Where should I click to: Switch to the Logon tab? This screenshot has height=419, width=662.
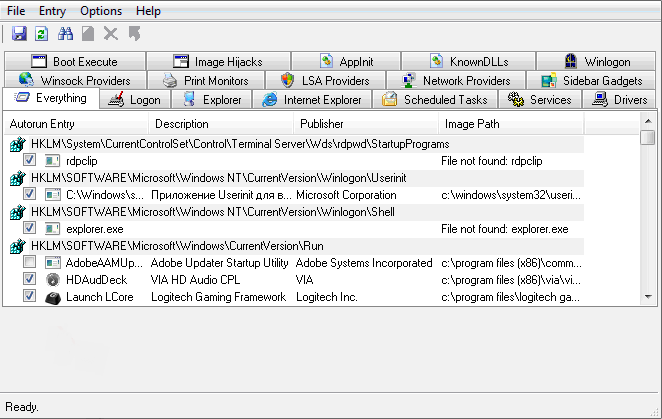pyautogui.click(x=135, y=100)
